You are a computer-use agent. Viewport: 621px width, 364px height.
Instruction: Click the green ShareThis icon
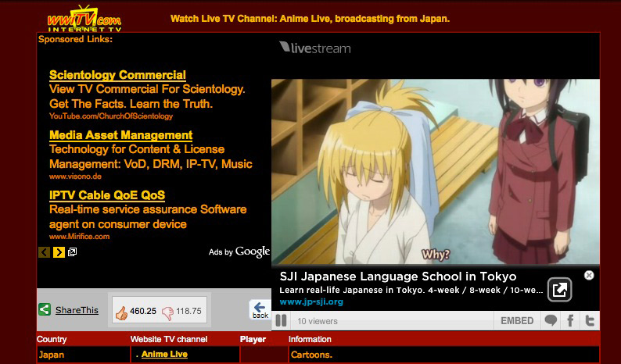[45, 310]
